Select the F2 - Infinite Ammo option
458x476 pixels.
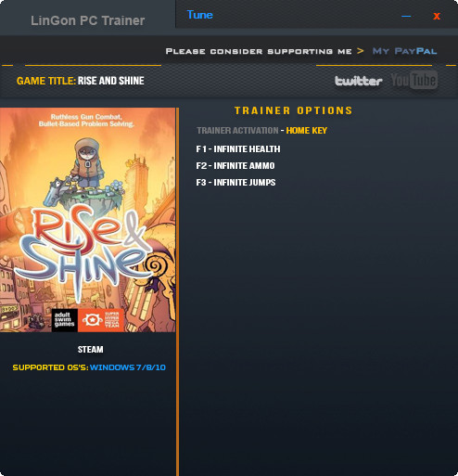coord(235,166)
